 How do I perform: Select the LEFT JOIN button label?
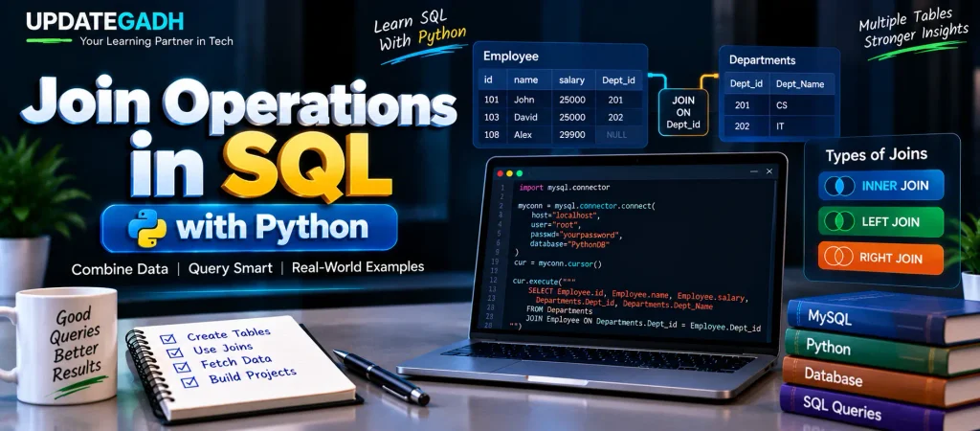pyautogui.click(x=891, y=221)
